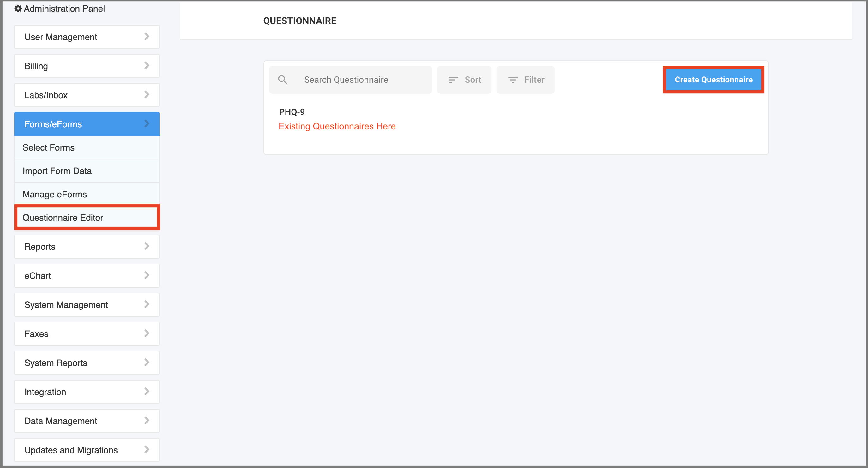Screen dimensions: 868x468
Task: Open Import Form Data item
Action: pyautogui.click(x=87, y=171)
